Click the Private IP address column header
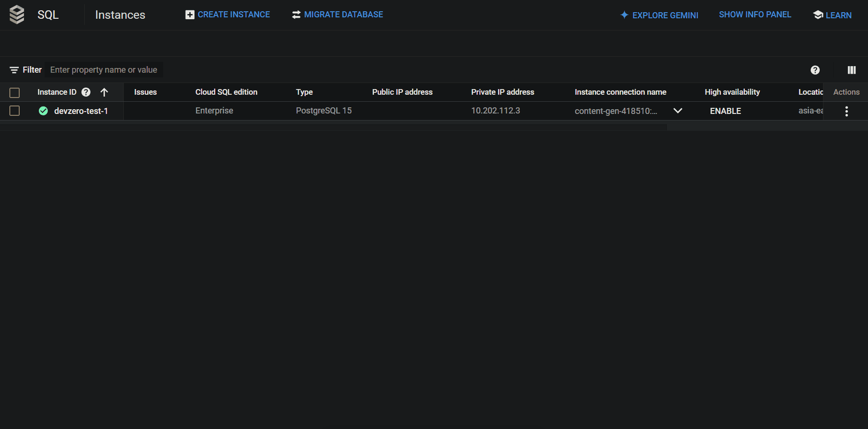The image size is (868, 429). pyautogui.click(x=502, y=92)
